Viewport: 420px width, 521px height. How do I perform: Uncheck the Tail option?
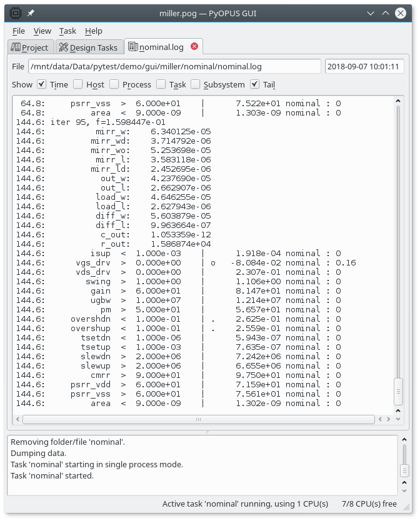[x=255, y=84]
